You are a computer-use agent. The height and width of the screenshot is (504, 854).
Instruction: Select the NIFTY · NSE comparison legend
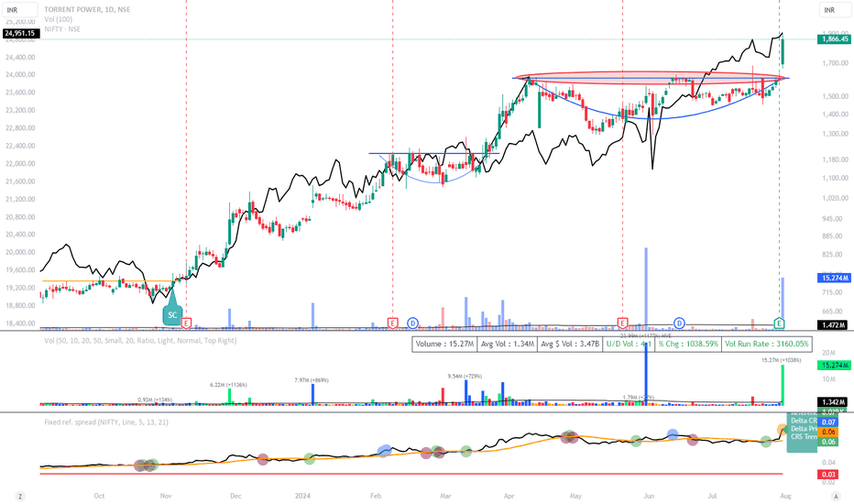pos(62,29)
